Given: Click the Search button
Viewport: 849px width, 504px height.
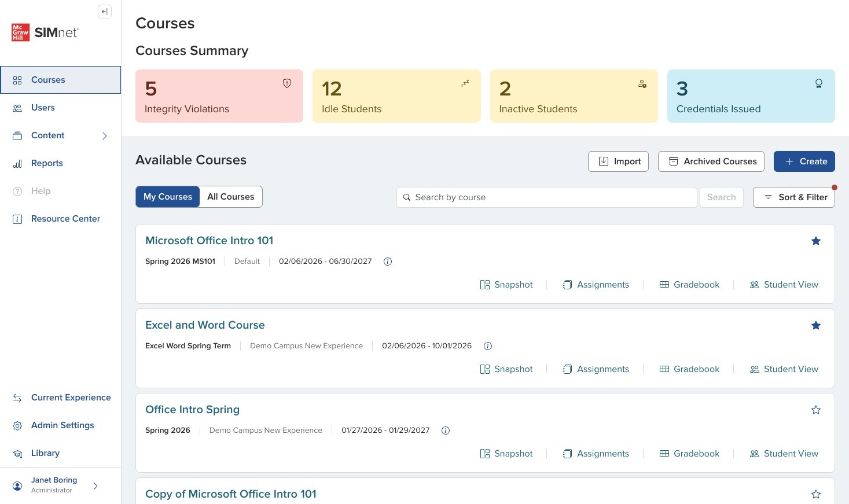Looking at the screenshot, I should coord(722,197).
